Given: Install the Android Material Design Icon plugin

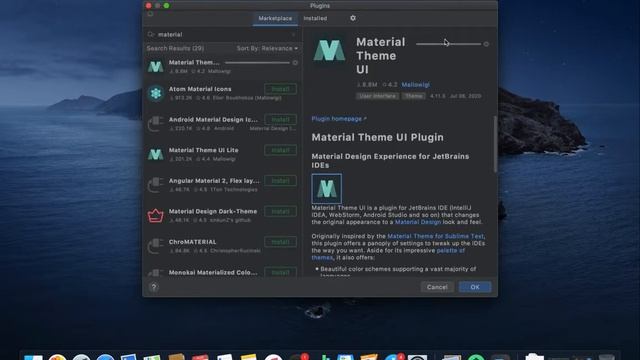Looking at the screenshot, I should [x=280, y=120].
